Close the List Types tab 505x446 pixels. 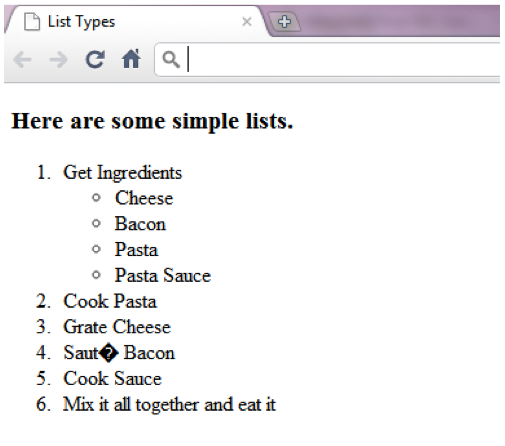point(247,22)
